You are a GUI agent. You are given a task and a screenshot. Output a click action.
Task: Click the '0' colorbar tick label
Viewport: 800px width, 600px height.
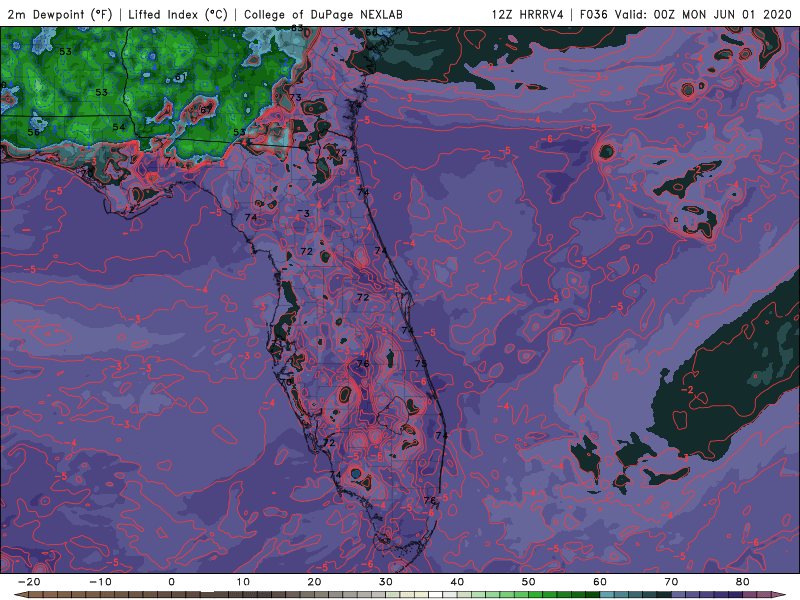(171, 582)
